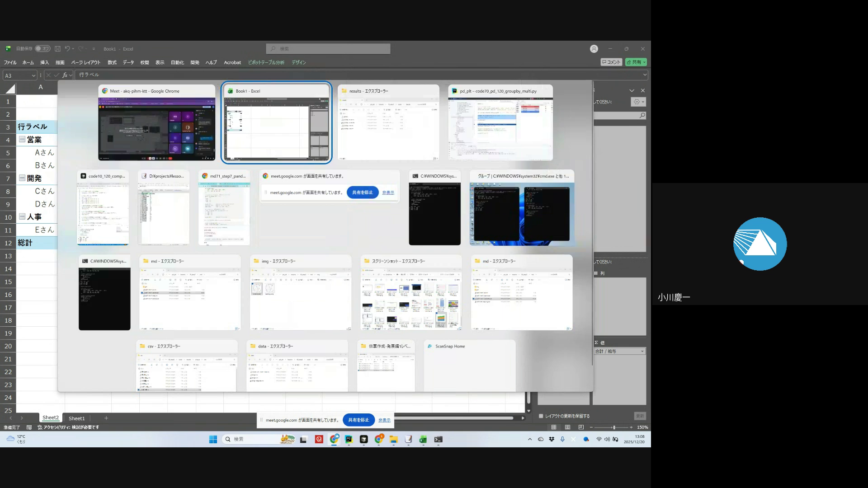Open the ピボットテーブル分析 ribbon tab

point(266,62)
